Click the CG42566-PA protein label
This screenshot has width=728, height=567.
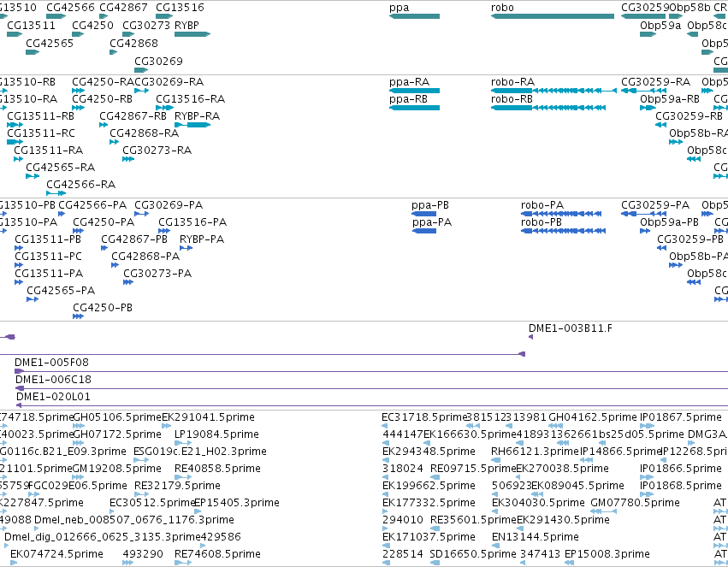[92, 205]
